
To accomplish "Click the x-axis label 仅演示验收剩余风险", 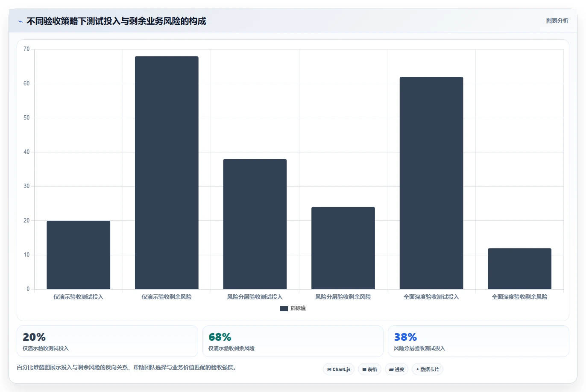I will [x=167, y=297].
